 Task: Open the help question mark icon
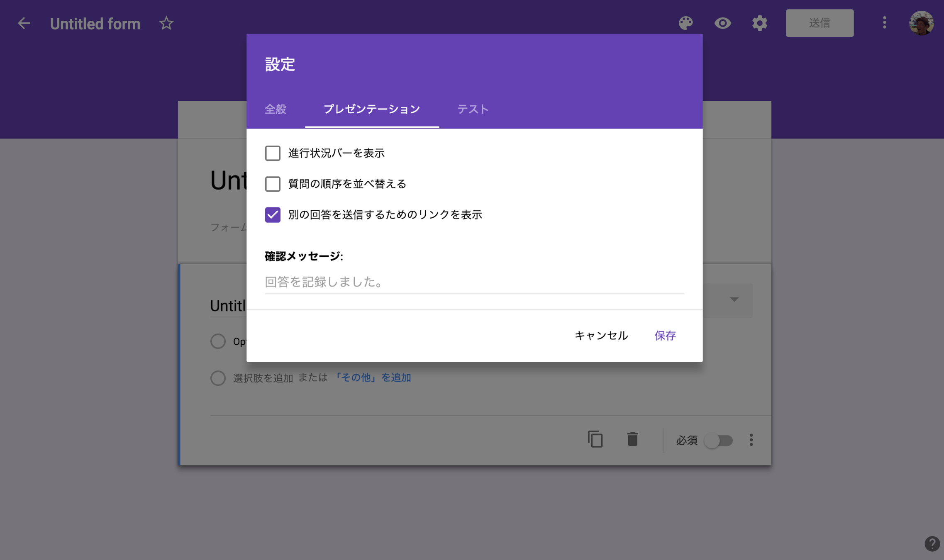[932, 543]
